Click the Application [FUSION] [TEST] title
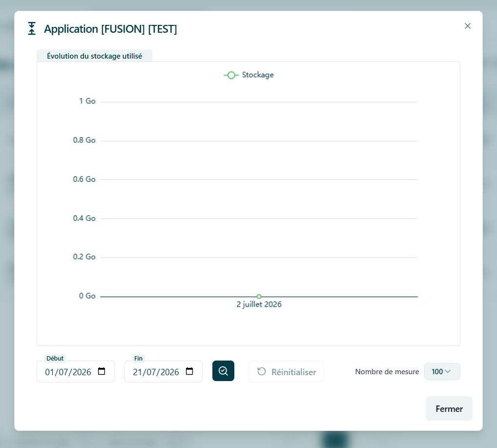Image resolution: width=497 pixels, height=448 pixels. (110, 29)
